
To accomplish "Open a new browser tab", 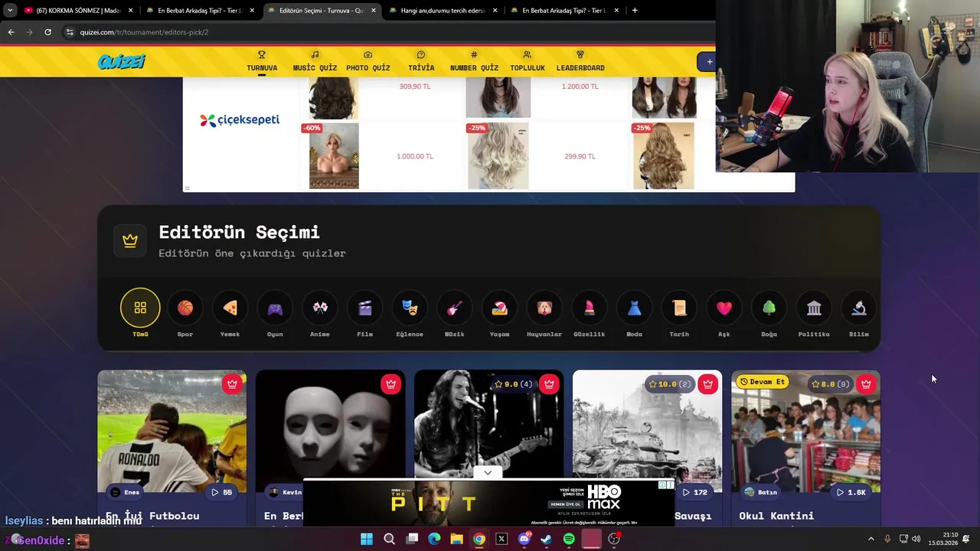I will [x=635, y=11].
